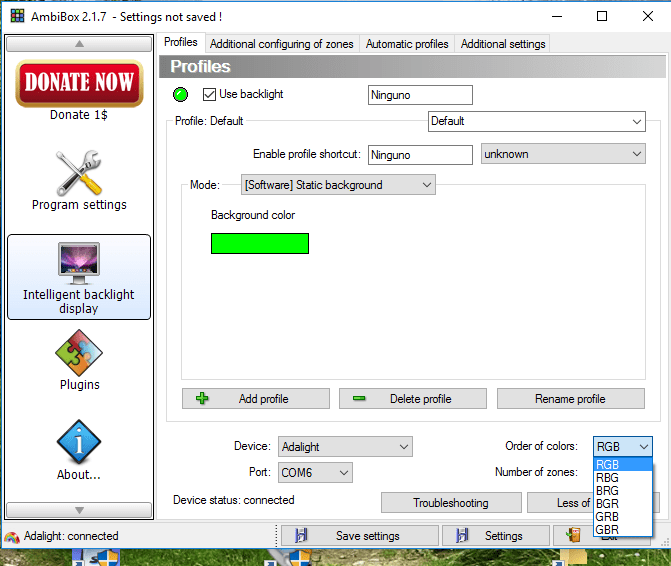Select Intelligent backlight display monitor icon

coord(79,263)
